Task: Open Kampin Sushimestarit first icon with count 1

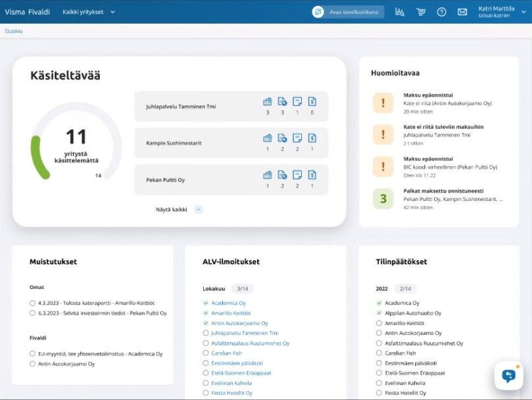Action: [x=268, y=138]
